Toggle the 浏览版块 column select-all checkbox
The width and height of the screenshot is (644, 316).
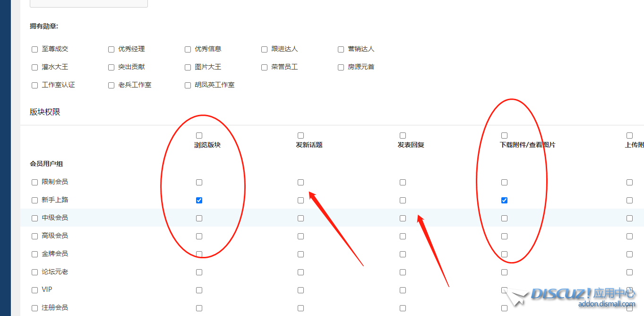[x=199, y=136]
